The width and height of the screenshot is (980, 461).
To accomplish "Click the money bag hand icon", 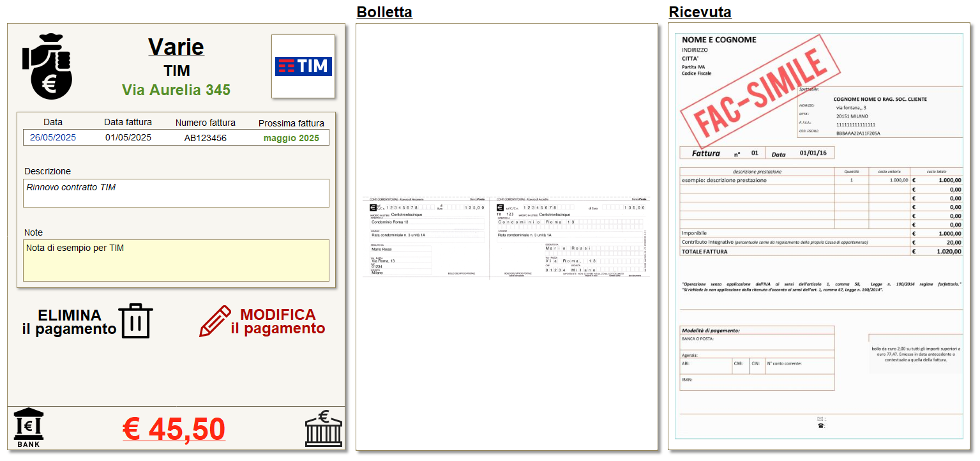I will [x=48, y=66].
